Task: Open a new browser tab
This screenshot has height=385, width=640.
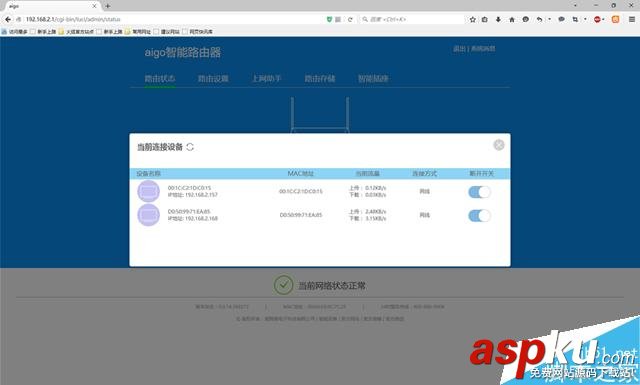Action: pyautogui.click(x=108, y=6)
